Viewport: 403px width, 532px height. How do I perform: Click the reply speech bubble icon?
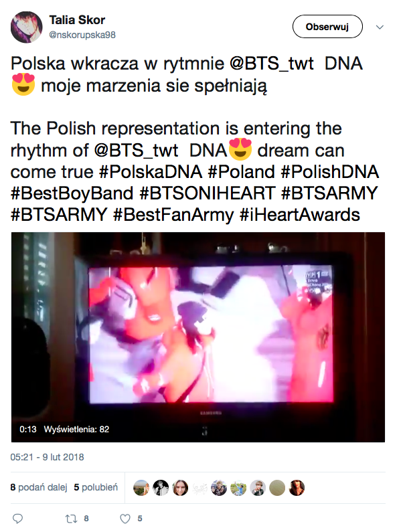tap(17, 519)
